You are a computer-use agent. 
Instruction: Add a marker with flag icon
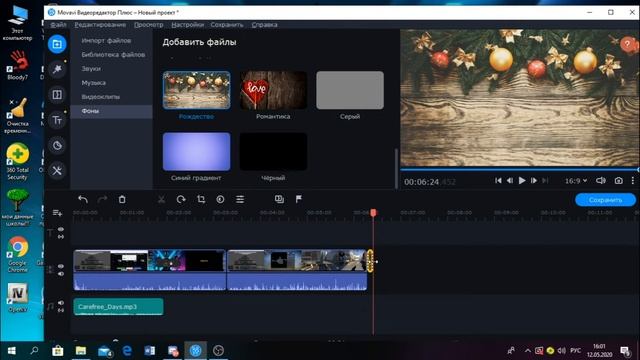click(299, 199)
